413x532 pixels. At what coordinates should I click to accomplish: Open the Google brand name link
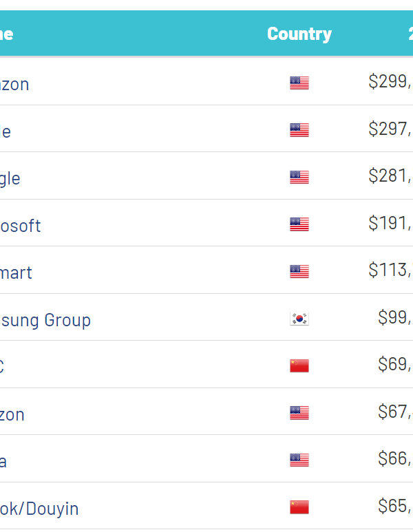click(x=10, y=178)
